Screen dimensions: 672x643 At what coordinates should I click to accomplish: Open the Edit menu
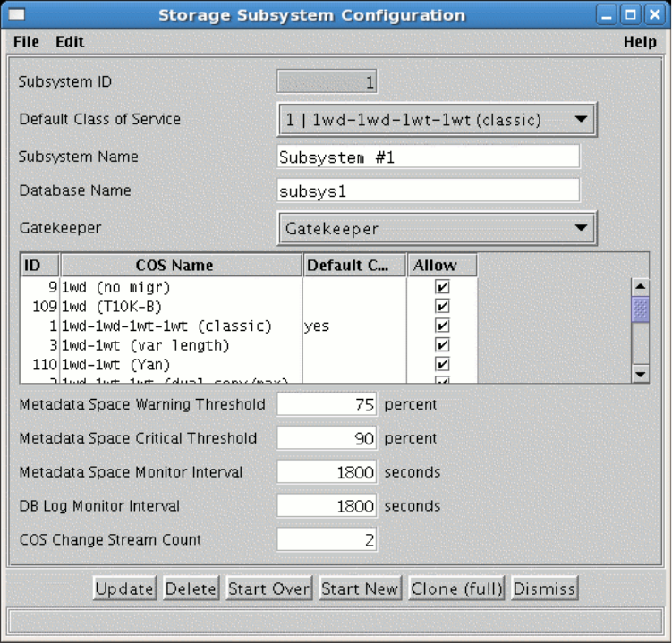pyautogui.click(x=70, y=42)
